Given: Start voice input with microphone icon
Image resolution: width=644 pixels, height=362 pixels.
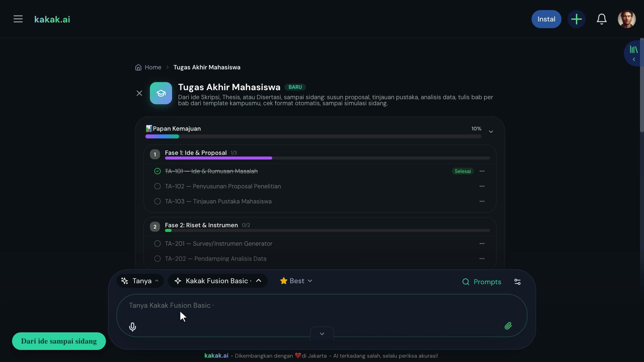Looking at the screenshot, I should pyautogui.click(x=132, y=327).
